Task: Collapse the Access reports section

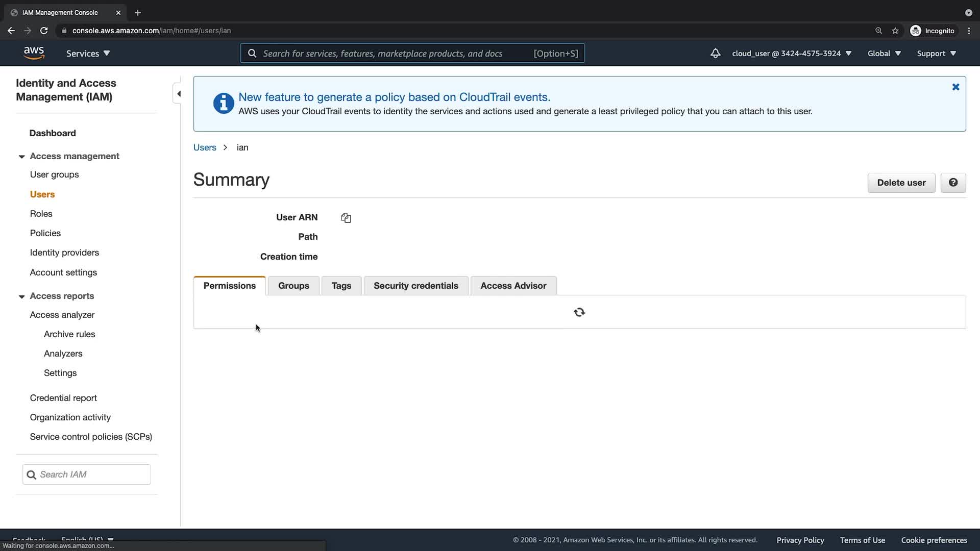Action: click(x=21, y=296)
